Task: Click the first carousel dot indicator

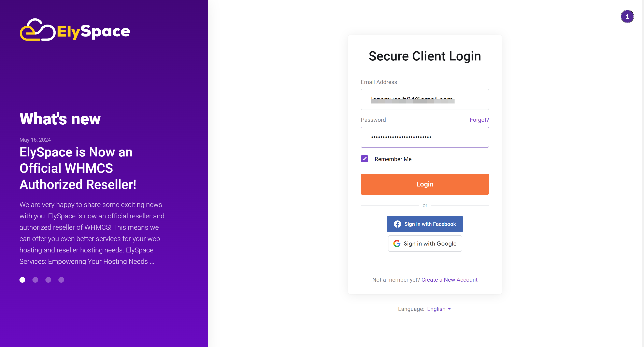Action: (22, 280)
